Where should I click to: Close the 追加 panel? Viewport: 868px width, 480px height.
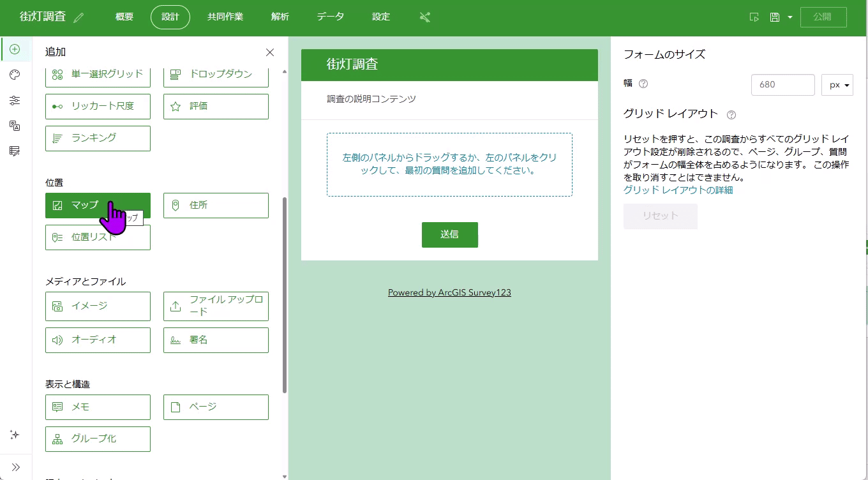[x=270, y=52]
